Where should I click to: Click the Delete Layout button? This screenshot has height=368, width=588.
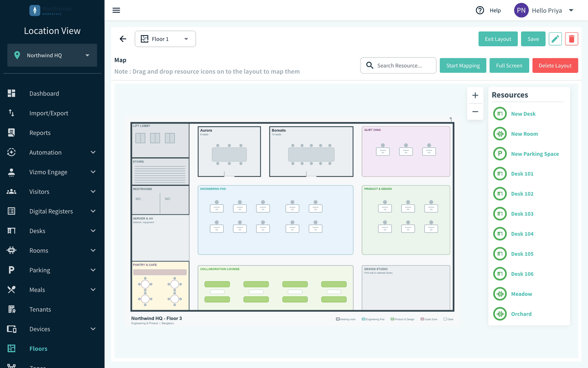pos(555,66)
